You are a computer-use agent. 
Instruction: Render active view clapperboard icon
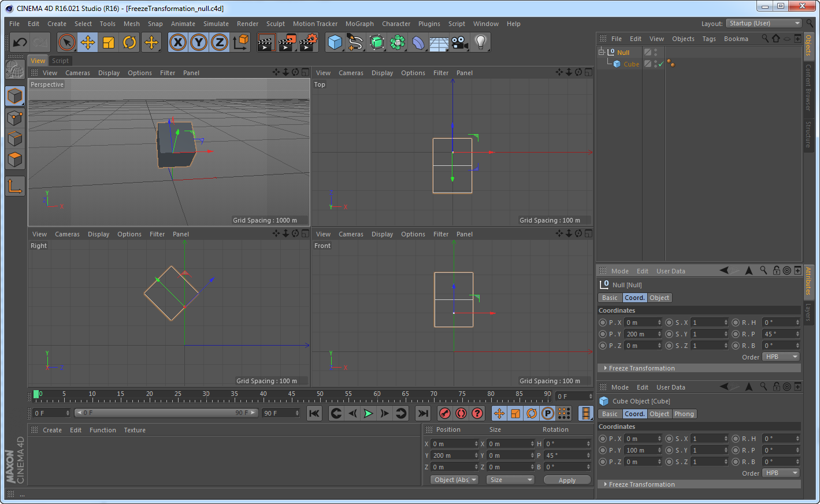(x=266, y=42)
